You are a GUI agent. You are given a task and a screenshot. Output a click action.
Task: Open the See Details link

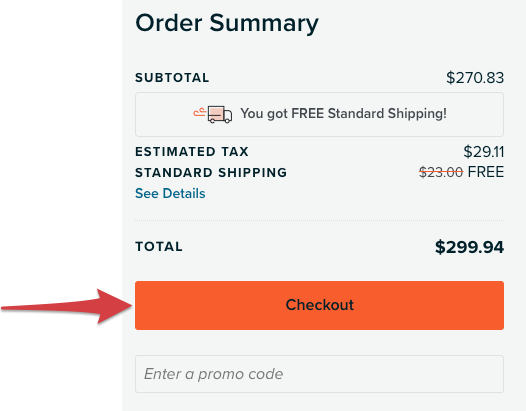(x=170, y=194)
